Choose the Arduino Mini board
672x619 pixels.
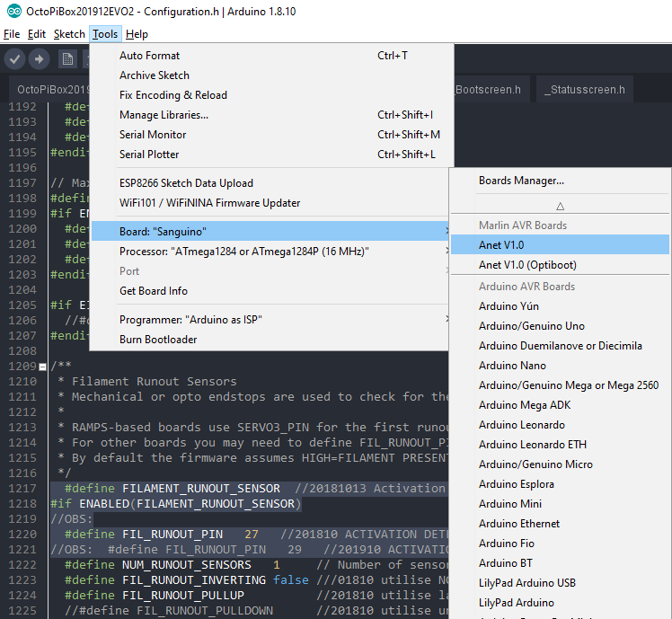[x=560, y=504]
